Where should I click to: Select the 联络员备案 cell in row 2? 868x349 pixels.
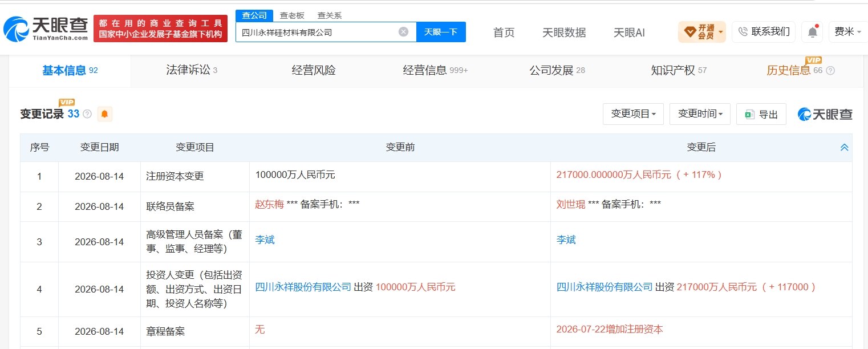pyautogui.click(x=195, y=206)
